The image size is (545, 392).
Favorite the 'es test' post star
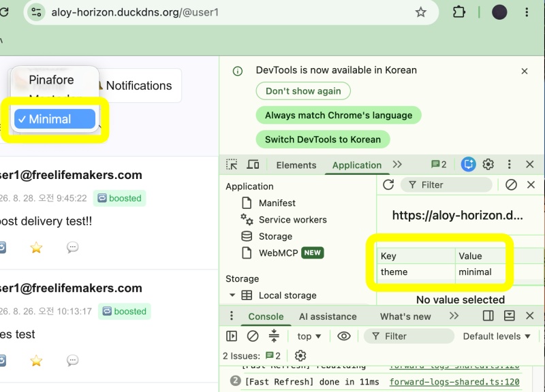click(36, 361)
